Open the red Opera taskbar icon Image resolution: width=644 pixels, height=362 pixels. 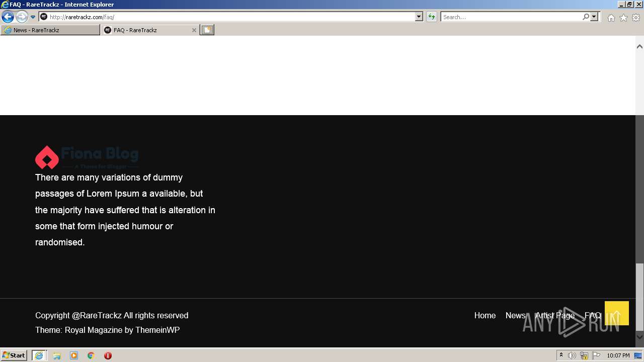tap(108, 355)
